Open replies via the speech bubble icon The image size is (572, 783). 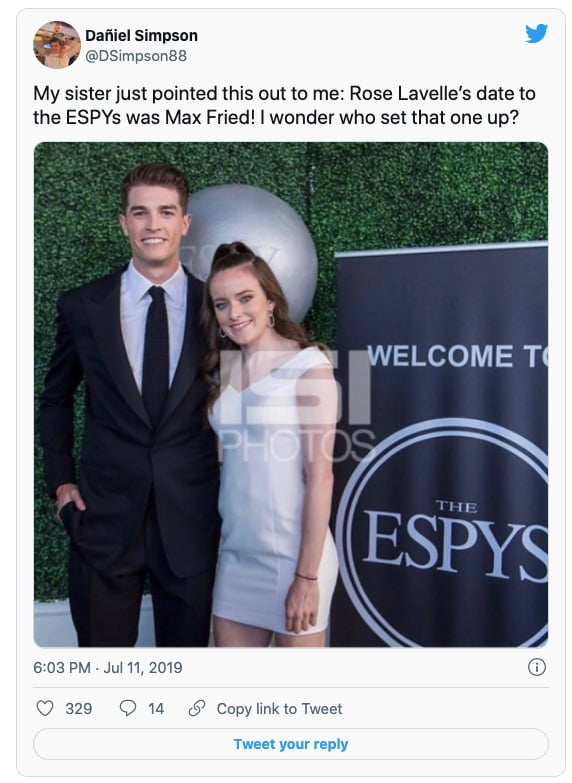[128, 708]
